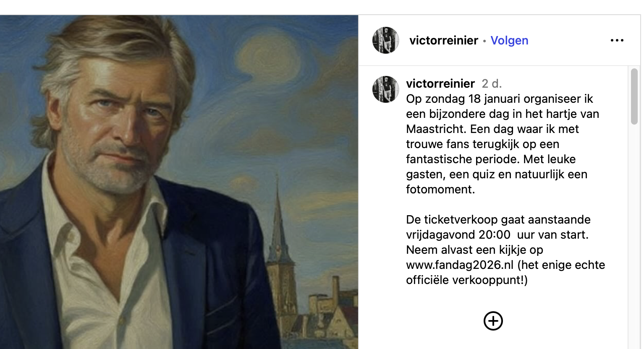Open the victorreinier username in the header
The image size is (644, 349).
click(x=444, y=40)
